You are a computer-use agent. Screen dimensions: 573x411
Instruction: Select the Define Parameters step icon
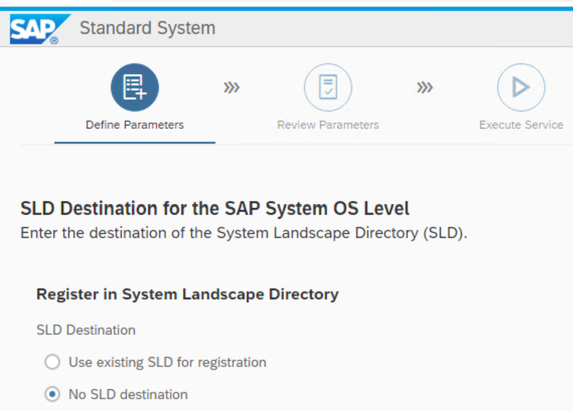(135, 87)
